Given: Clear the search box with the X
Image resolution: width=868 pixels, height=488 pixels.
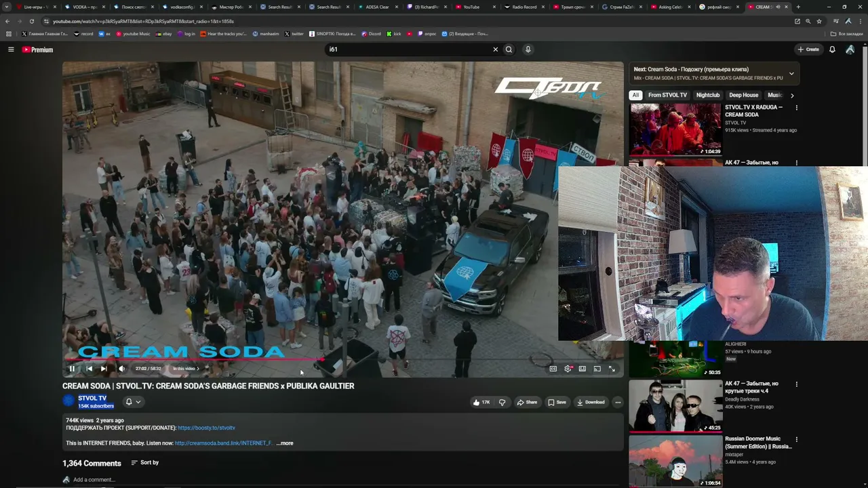Looking at the screenshot, I should click(495, 49).
